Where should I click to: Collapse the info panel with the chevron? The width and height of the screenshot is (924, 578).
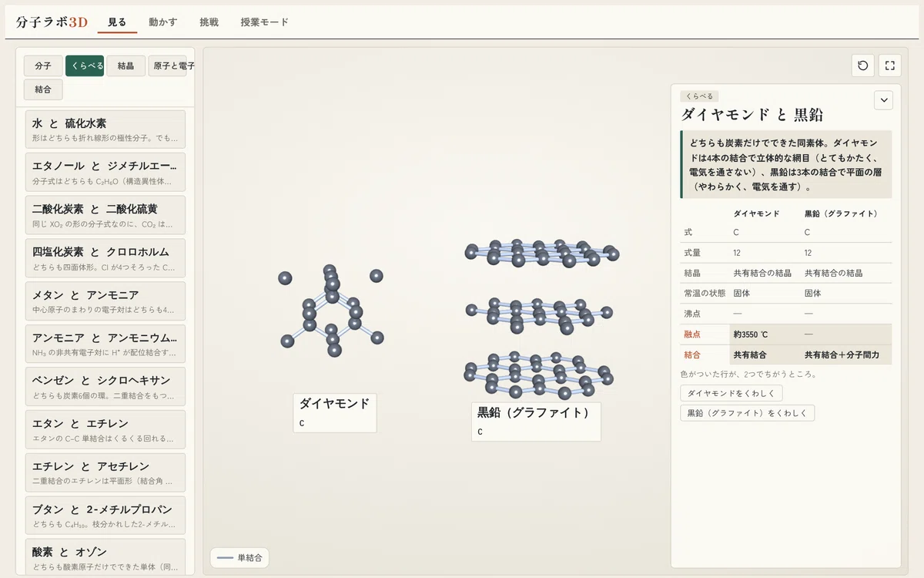[883, 100]
